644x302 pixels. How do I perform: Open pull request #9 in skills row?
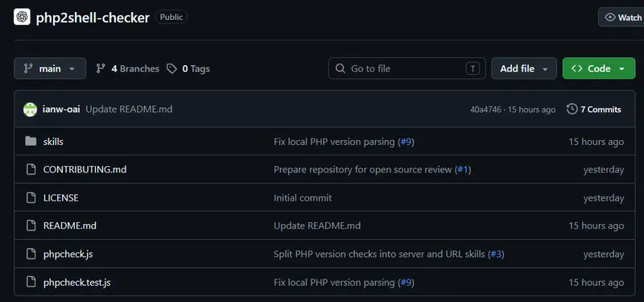407,142
